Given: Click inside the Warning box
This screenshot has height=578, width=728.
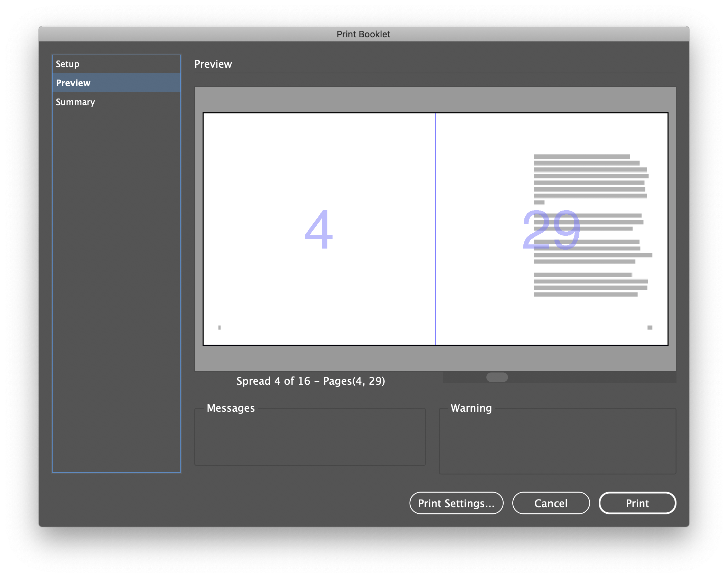Looking at the screenshot, I should (x=557, y=441).
